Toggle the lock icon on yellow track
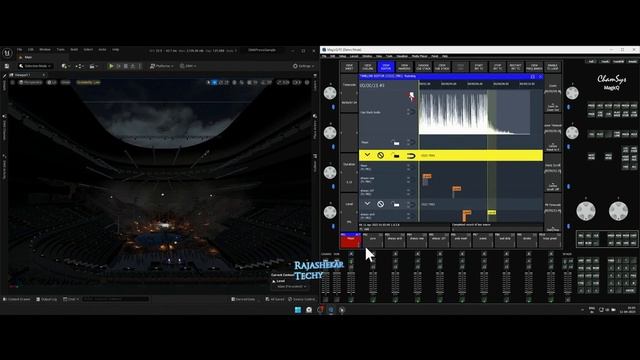Image resolution: width=640 pixels, height=360 pixels. point(395,155)
